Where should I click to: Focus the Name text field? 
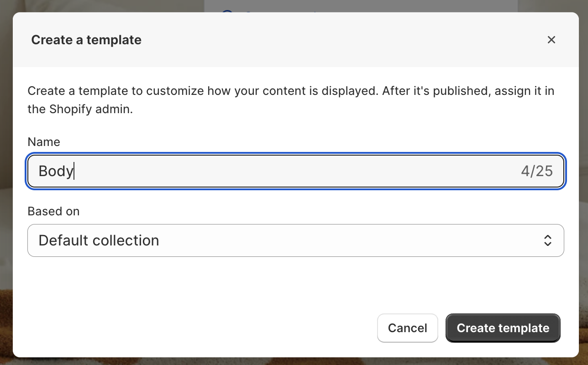pyautogui.click(x=296, y=171)
